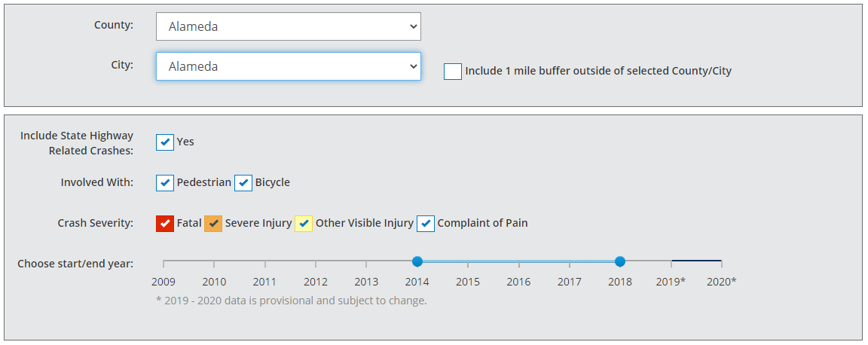Enable the 1 mile buffer checkbox
Viewport: 868px width, 345px height.
[x=453, y=72]
